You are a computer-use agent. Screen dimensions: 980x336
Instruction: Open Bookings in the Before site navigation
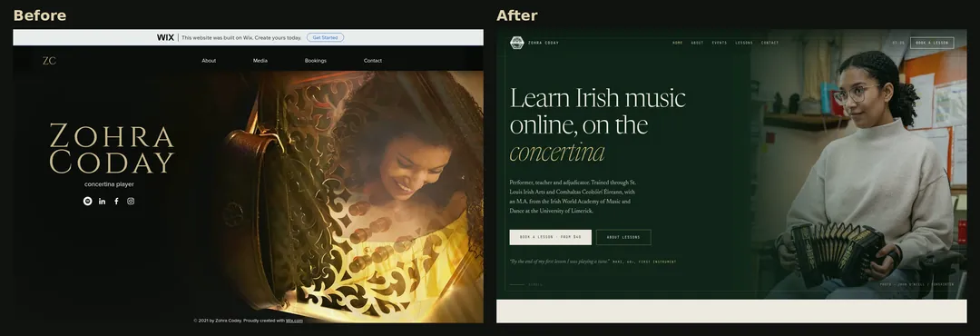point(316,61)
